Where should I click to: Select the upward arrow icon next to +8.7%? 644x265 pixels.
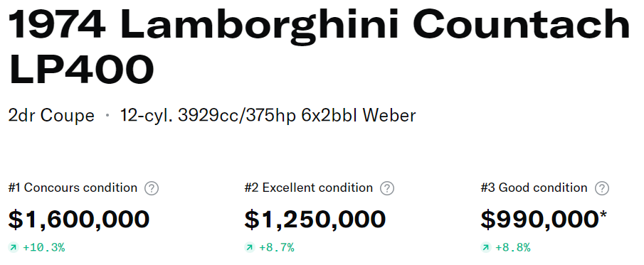(250, 247)
